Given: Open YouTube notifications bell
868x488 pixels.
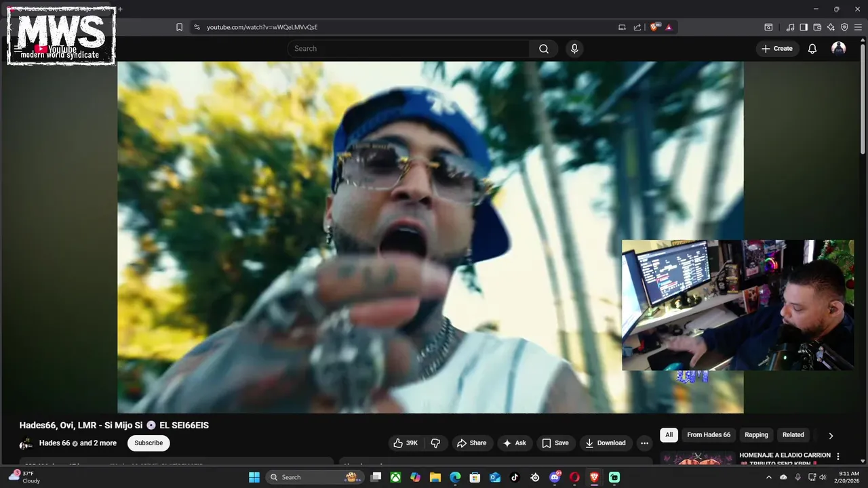Looking at the screenshot, I should pos(812,49).
